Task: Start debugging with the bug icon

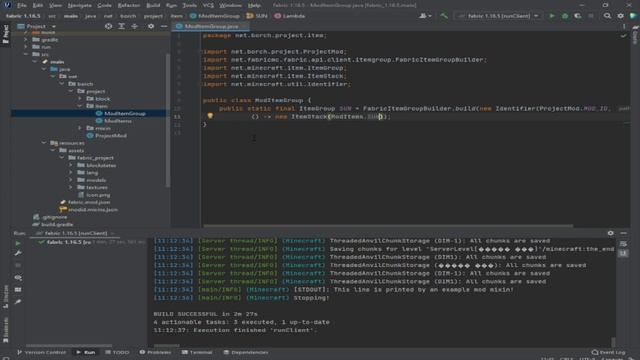Action: point(565,16)
